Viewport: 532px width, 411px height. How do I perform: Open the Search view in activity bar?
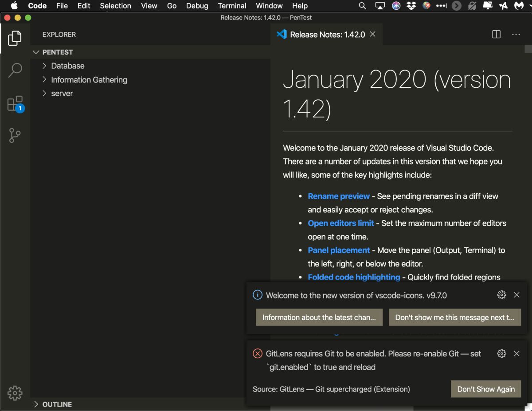15,70
